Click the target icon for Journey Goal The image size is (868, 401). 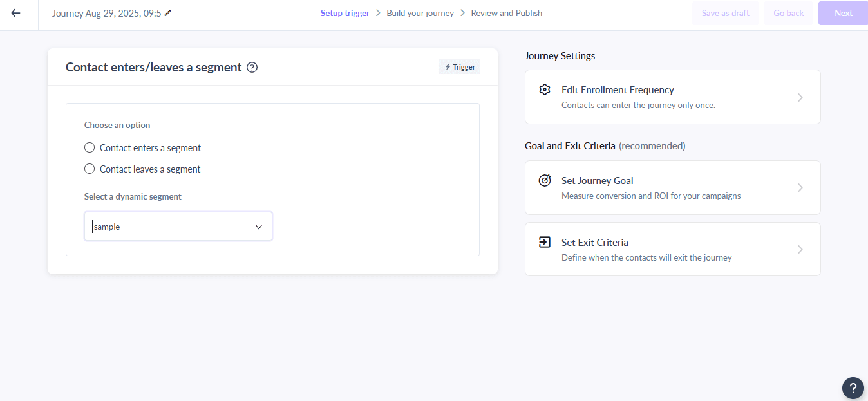545,181
